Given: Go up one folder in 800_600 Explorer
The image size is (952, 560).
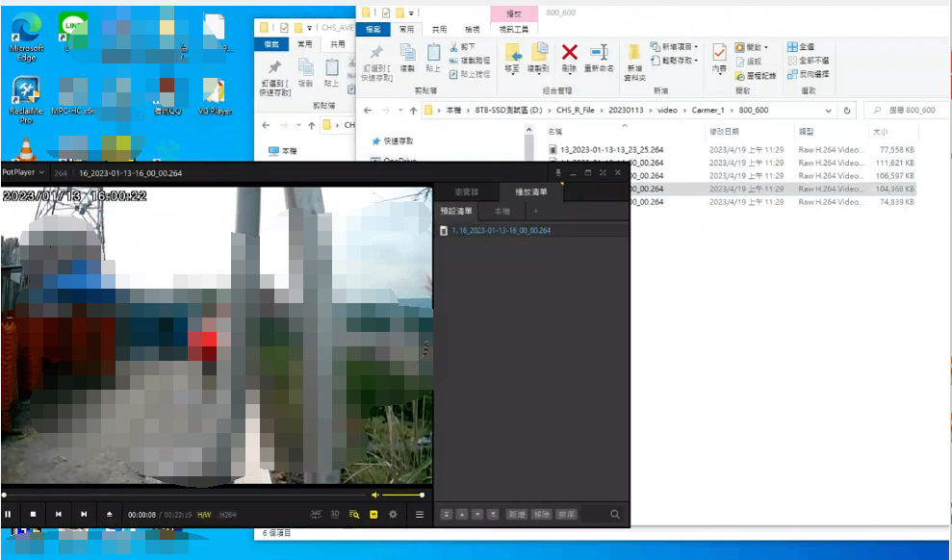Looking at the screenshot, I should click(414, 111).
